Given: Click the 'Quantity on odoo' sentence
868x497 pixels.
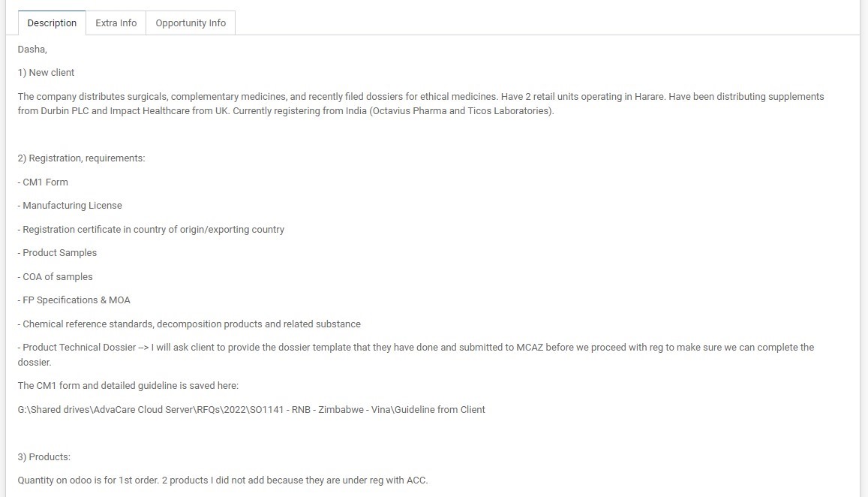Looking at the screenshot, I should (x=223, y=480).
